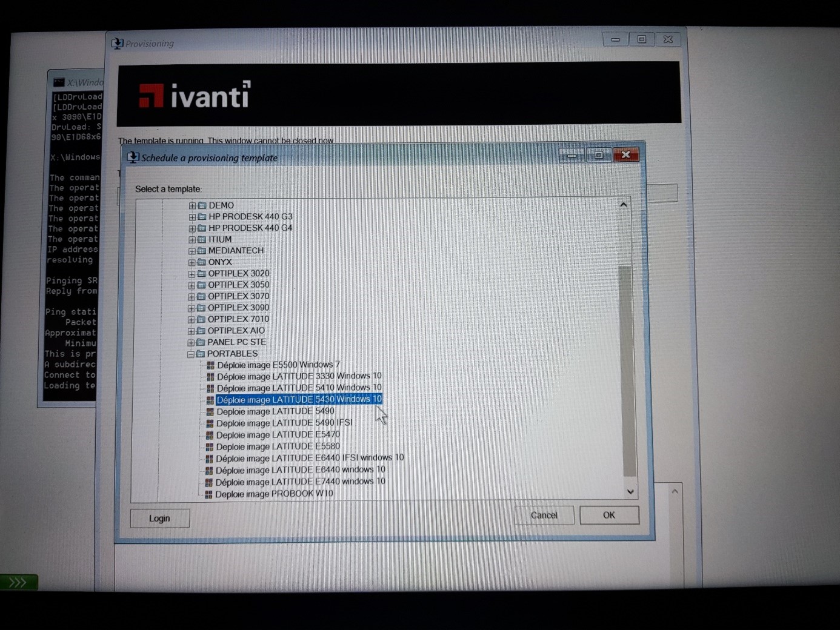The height and width of the screenshot is (630, 840).
Task: Click the folder icon next to DEMO
Action: click(202, 205)
